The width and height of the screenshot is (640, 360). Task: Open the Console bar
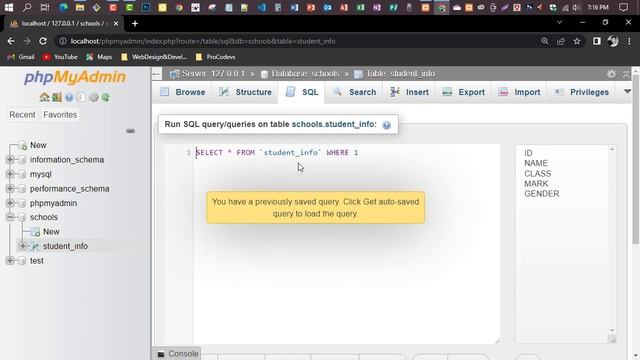pyautogui.click(x=178, y=353)
